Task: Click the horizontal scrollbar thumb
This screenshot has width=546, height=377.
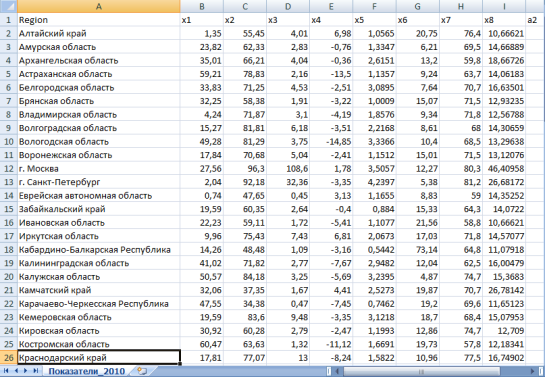Action: [421, 371]
